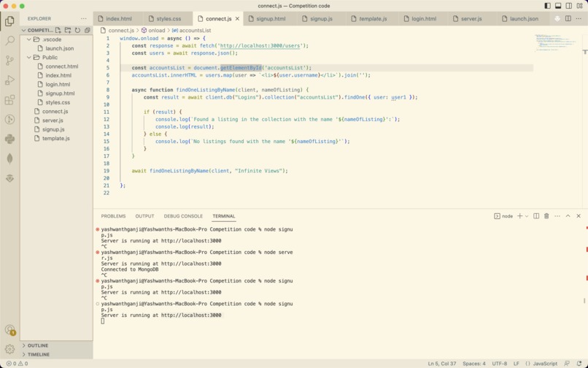
Task: Click New File icon in Explorer header
Action: [58, 30]
